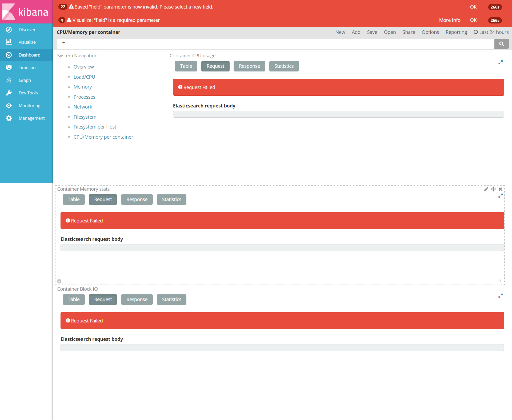
Task: Click the pencil edit icon on Container Memory stats
Action: click(486, 189)
